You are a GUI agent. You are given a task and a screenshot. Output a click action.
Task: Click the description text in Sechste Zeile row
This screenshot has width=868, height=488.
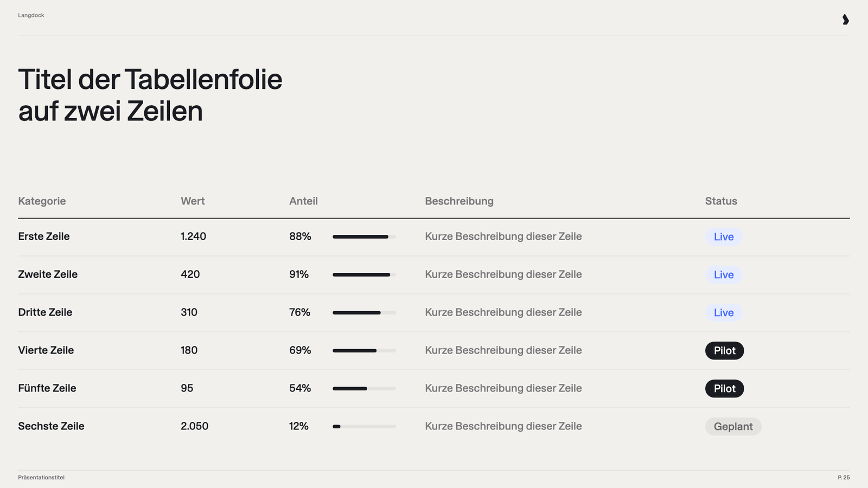click(x=503, y=426)
